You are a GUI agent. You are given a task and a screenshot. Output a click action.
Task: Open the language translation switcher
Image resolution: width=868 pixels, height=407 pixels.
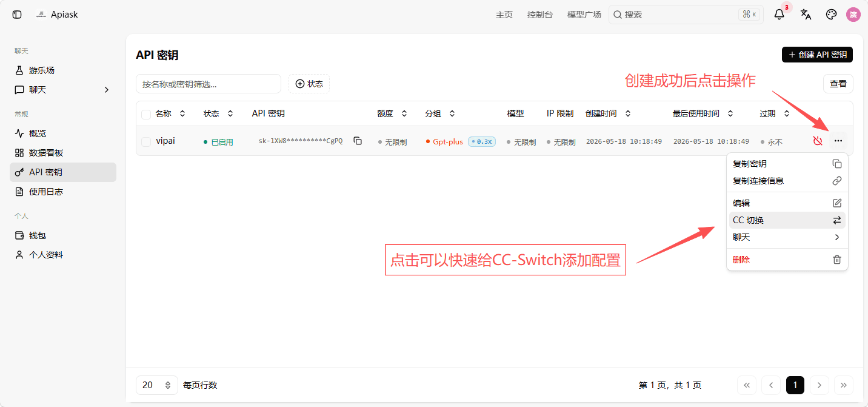point(806,15)
